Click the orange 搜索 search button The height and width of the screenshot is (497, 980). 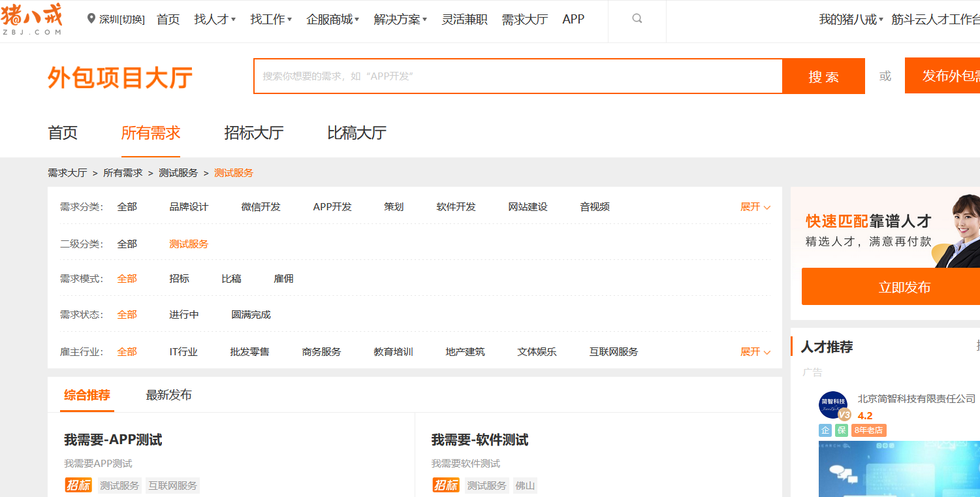tap(823, 76)
